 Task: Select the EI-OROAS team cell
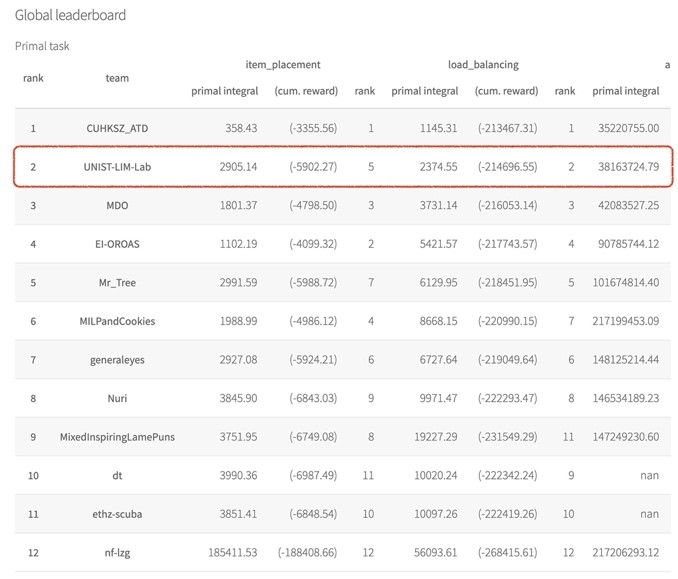point(117,244)
